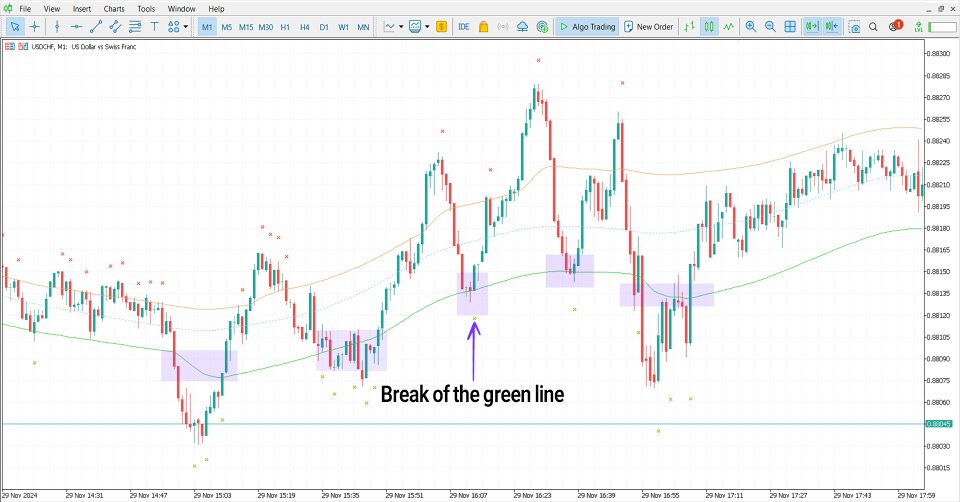Open the search magnifier icon
960x502 pixels.
click(874, 27)
